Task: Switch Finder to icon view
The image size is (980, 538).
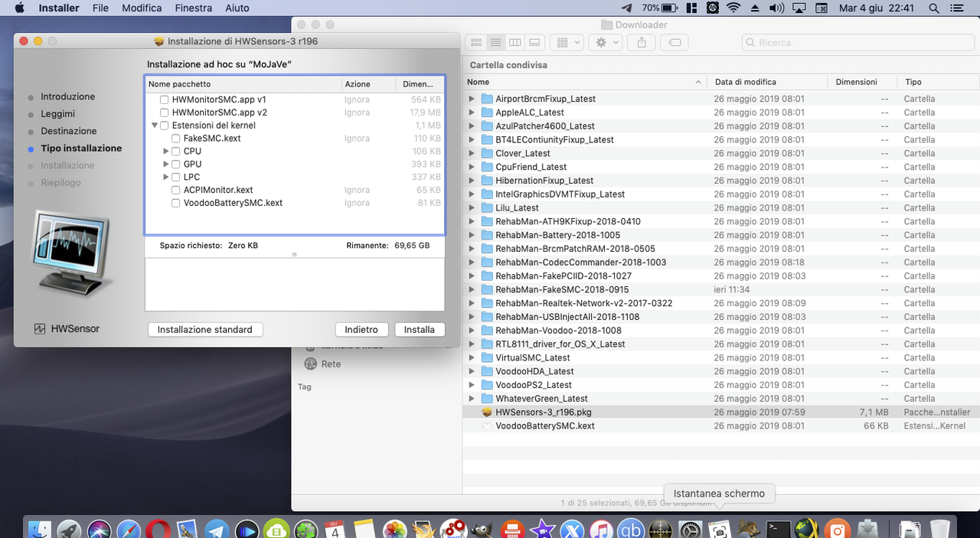Action: tap(475, 43)
